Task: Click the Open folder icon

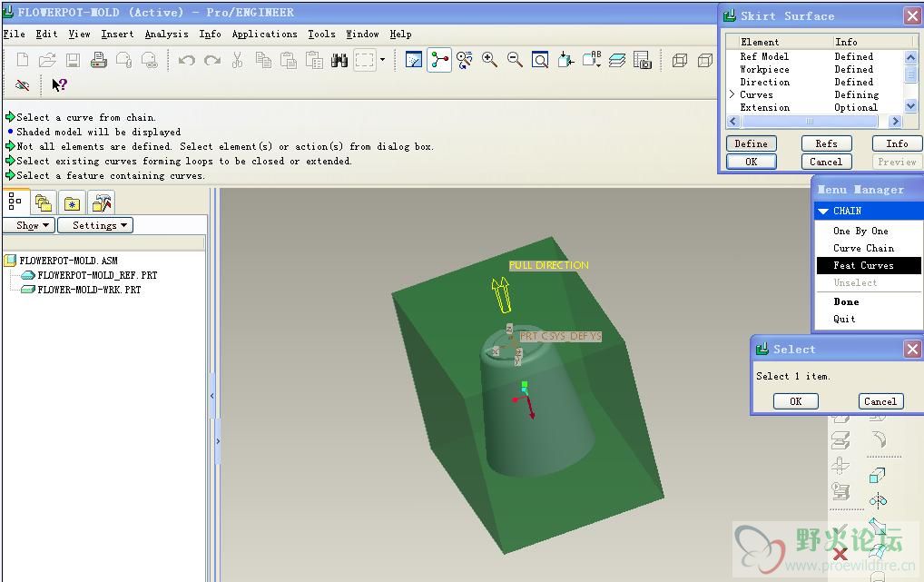Action: coord(48,60)
